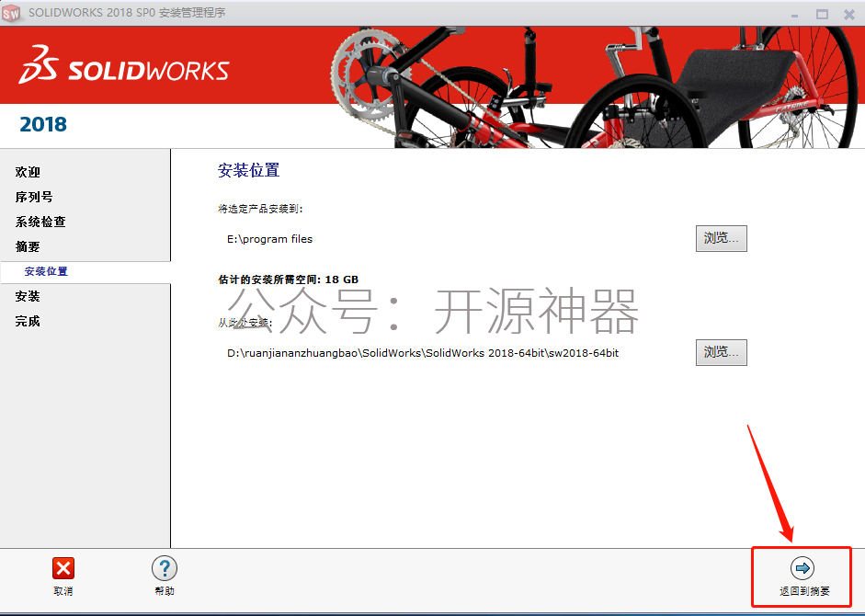This screenshot has width=865, height=616.
Task: Select the 安装 sidebar step
Action: [28, 296]
